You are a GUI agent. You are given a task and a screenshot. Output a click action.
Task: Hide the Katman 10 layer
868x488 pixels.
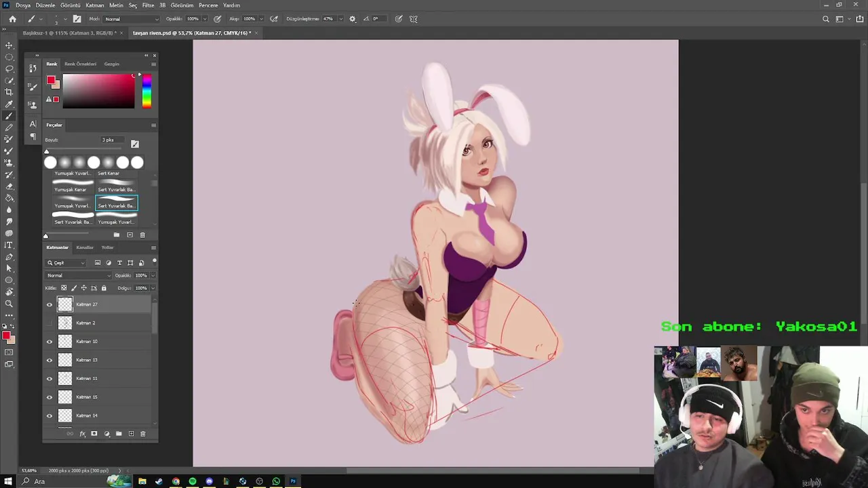point(49,342)
